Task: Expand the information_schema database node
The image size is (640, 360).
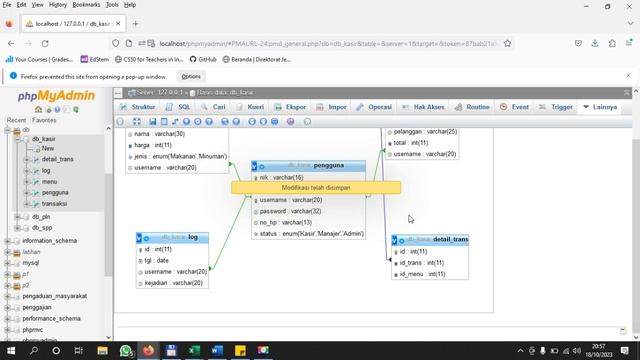Action: pos(7,241)
